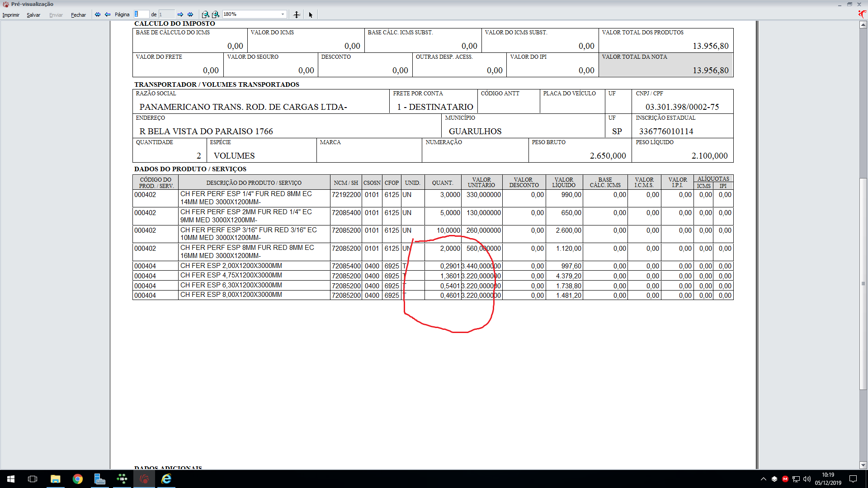The height and width of the screenshot is (488, 868).
Task: Open Internet Explorer from the taskbar
Action: [x=166, y=479]
